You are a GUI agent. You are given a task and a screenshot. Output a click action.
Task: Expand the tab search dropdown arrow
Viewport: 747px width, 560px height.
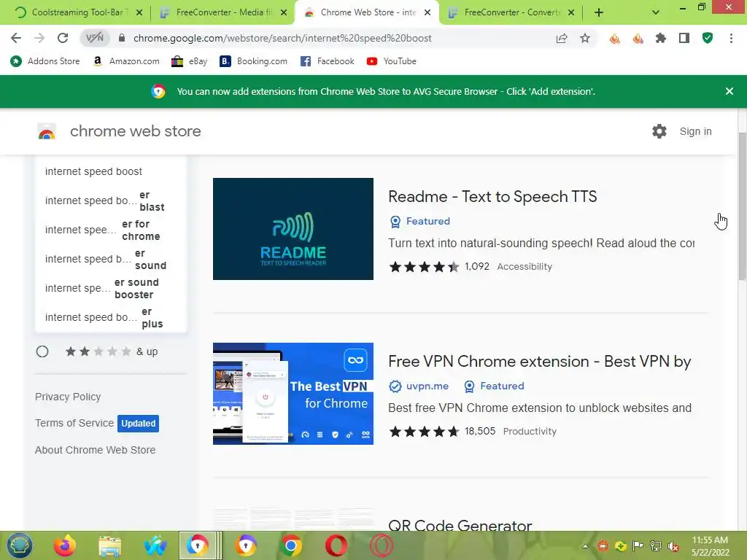656,12
